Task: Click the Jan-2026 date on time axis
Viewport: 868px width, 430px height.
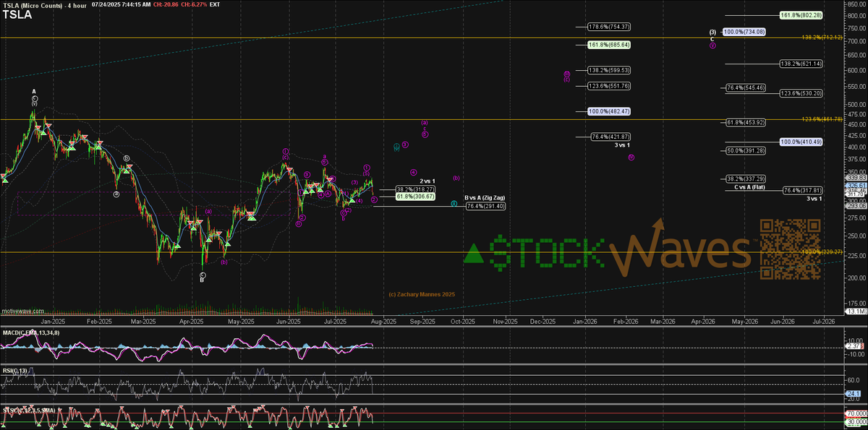Action: click(x=585, y=321)
